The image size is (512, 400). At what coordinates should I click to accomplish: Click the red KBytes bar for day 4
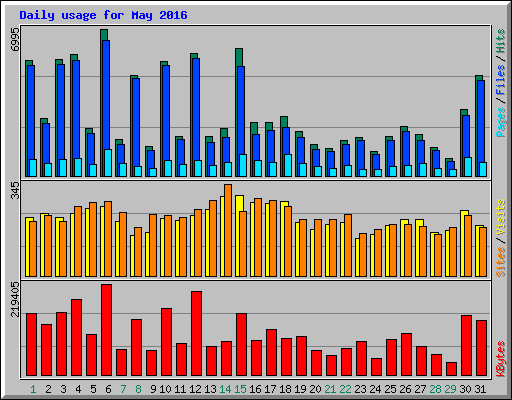pos(76,338)
